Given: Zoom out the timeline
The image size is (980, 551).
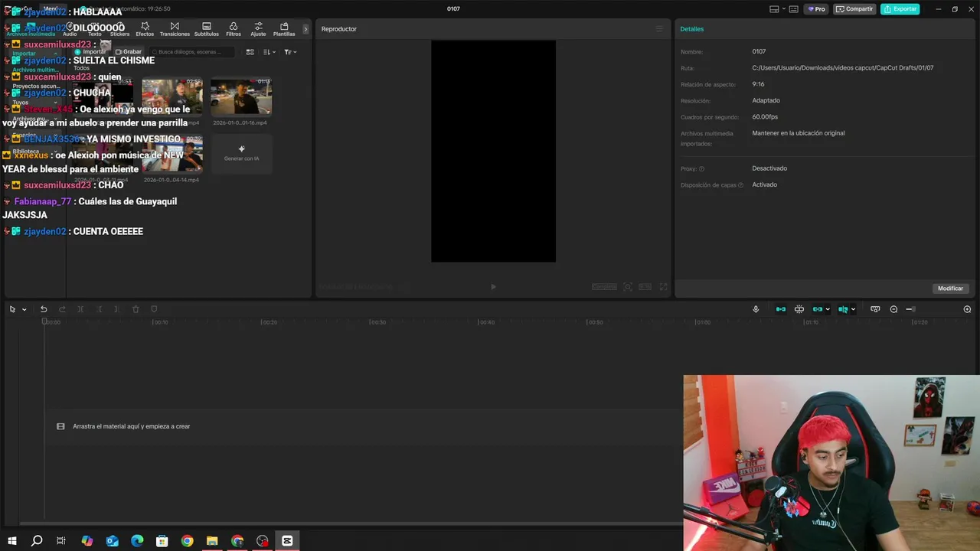Looking at the screenshot, I should pos(893,309).
